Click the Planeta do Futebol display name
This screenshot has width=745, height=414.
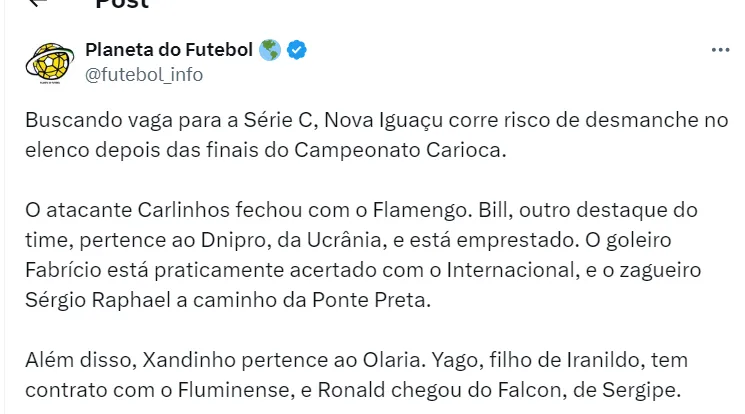(170, 50)
